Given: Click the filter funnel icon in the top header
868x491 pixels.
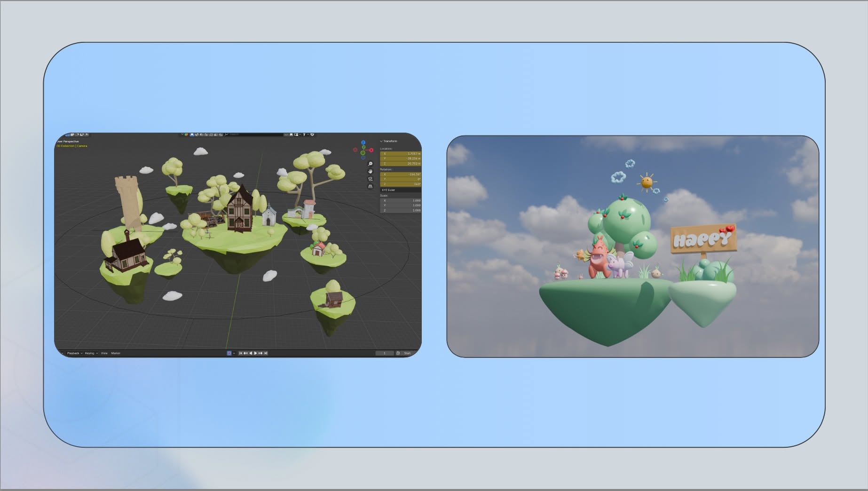Looking at the screenshot, I should pos(304,135).
